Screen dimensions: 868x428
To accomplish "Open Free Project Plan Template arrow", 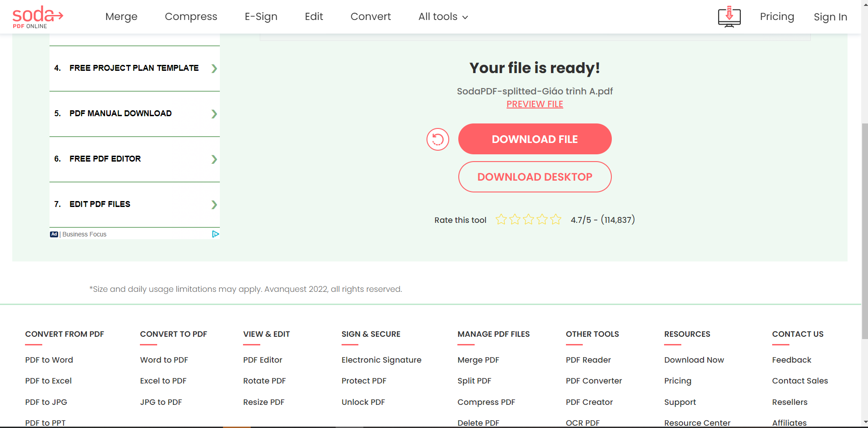I will click(x=214, y=69).
